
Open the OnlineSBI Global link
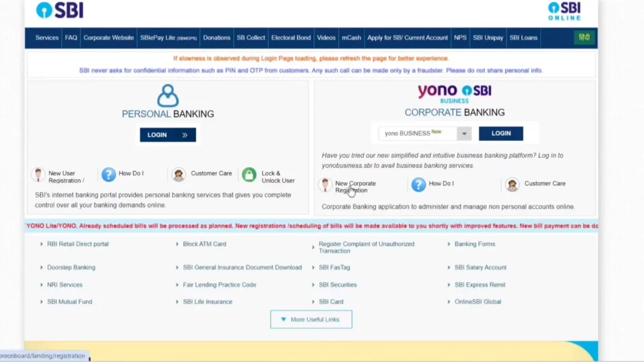478,302
